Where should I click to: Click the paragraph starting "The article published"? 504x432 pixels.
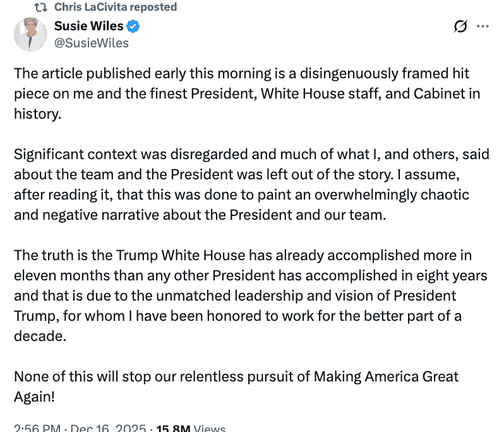pyautogui.click(x=246, y=94)
